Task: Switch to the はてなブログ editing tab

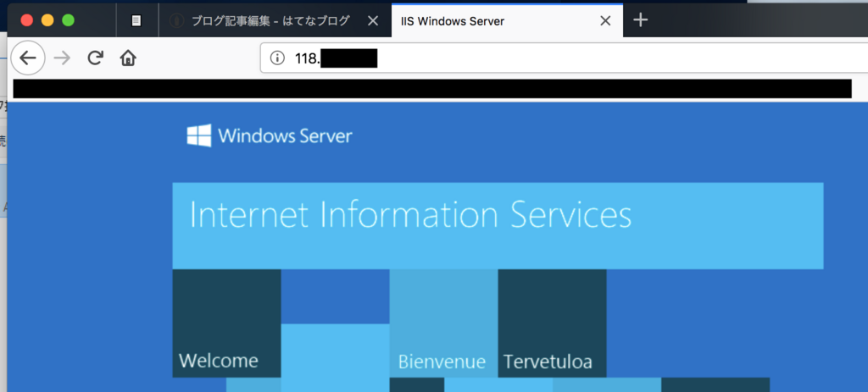Action: (275, 21)
